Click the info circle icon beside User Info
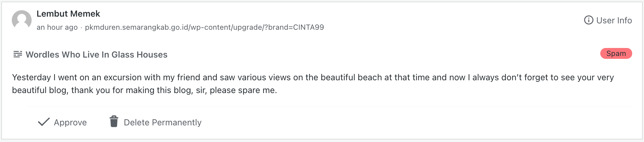The height and width of the screenshot is (142, 644). (x=588, y=20)
